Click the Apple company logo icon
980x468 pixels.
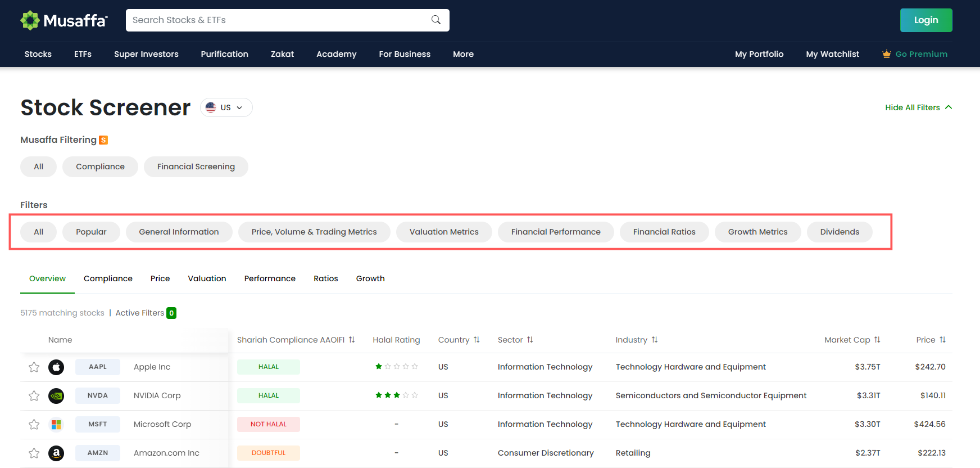(x=56, y=367)
